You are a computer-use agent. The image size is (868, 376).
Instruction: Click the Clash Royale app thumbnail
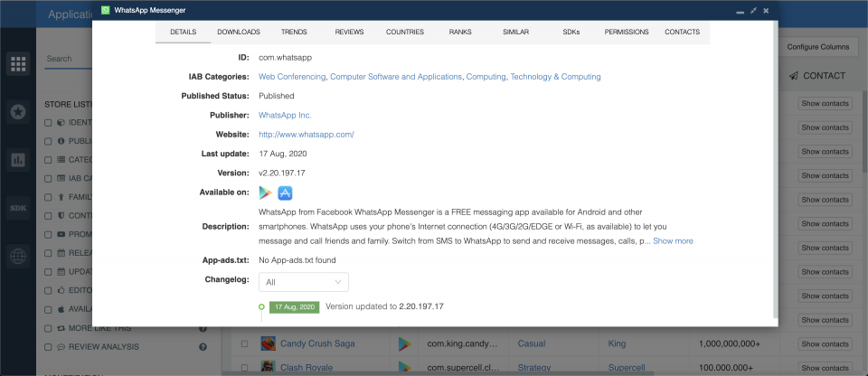tap(268, 368)
